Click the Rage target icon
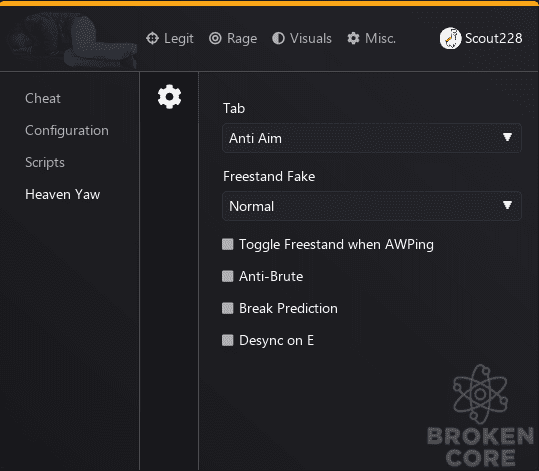Viewport: 539px width, 471px height. click(215, 38)
